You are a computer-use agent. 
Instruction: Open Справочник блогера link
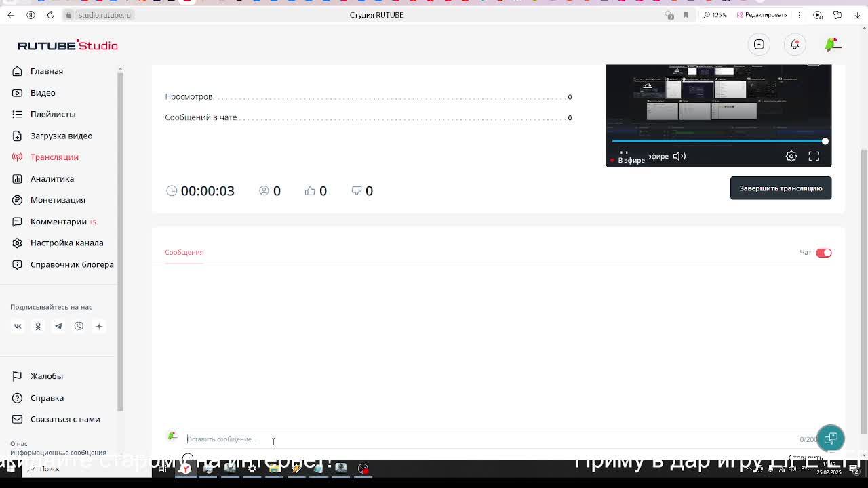[x=72, y=264]
